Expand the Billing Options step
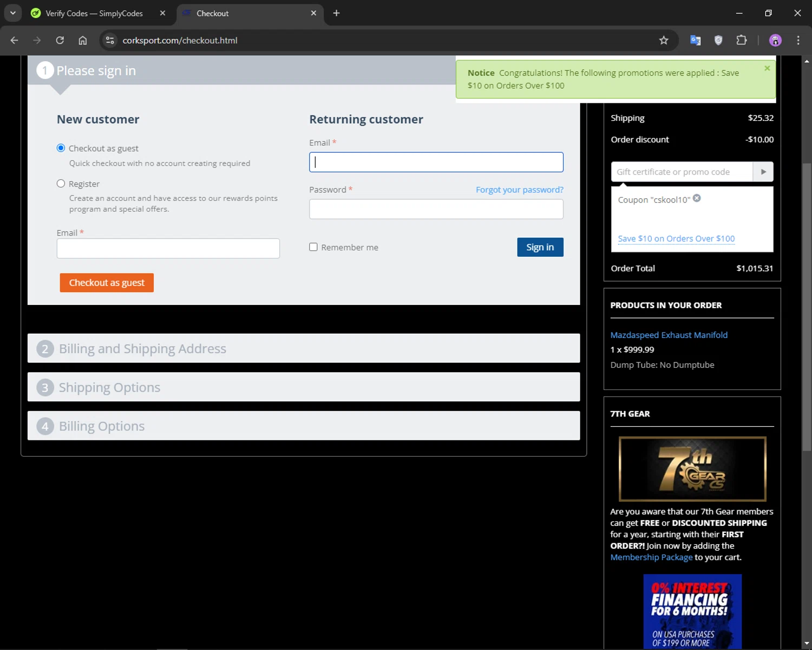812x650 pixels. tap(304, 426)
